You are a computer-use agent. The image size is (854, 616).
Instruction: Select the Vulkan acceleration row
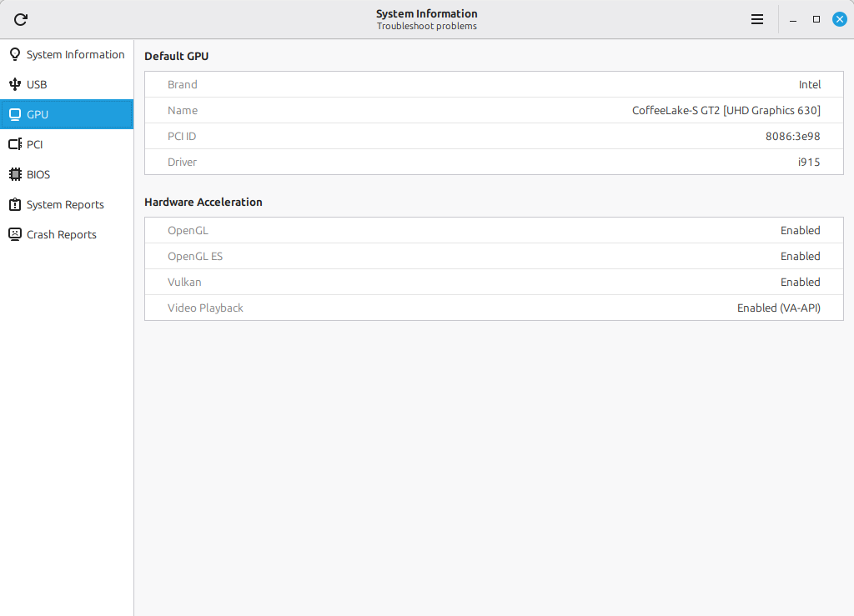point(494,282)
